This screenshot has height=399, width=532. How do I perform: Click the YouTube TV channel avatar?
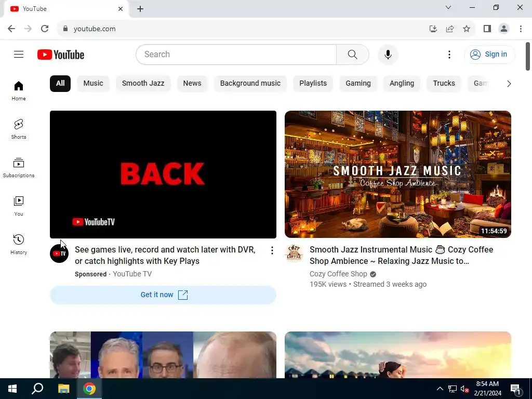point(59,254)
